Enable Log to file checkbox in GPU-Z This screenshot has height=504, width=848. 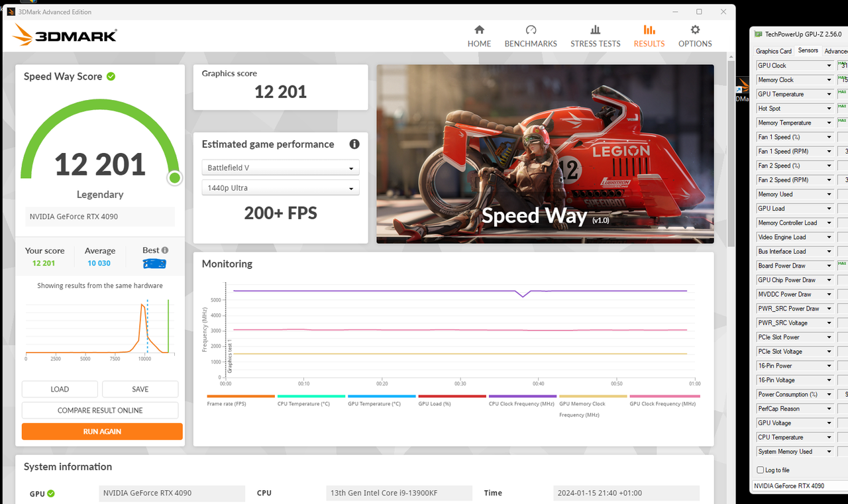(761, 470)
